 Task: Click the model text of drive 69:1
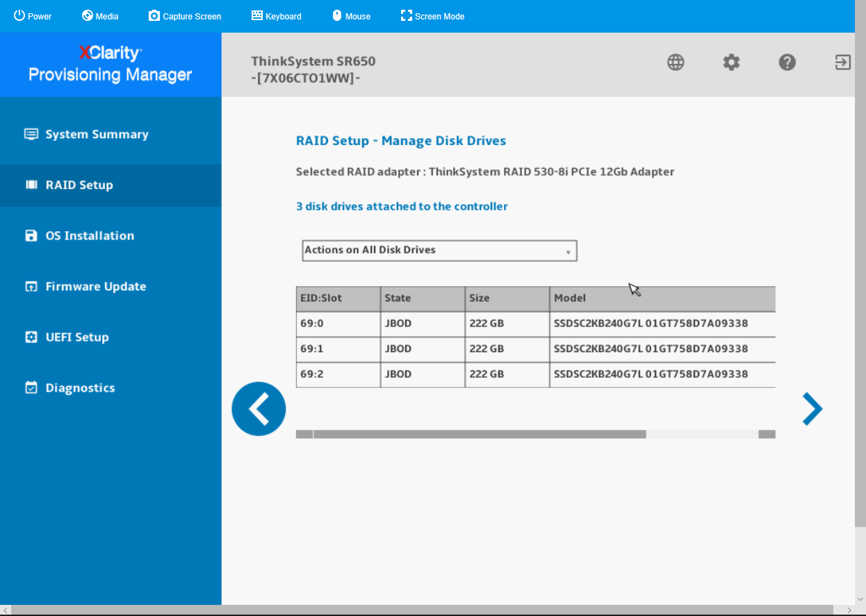(651, 349)
